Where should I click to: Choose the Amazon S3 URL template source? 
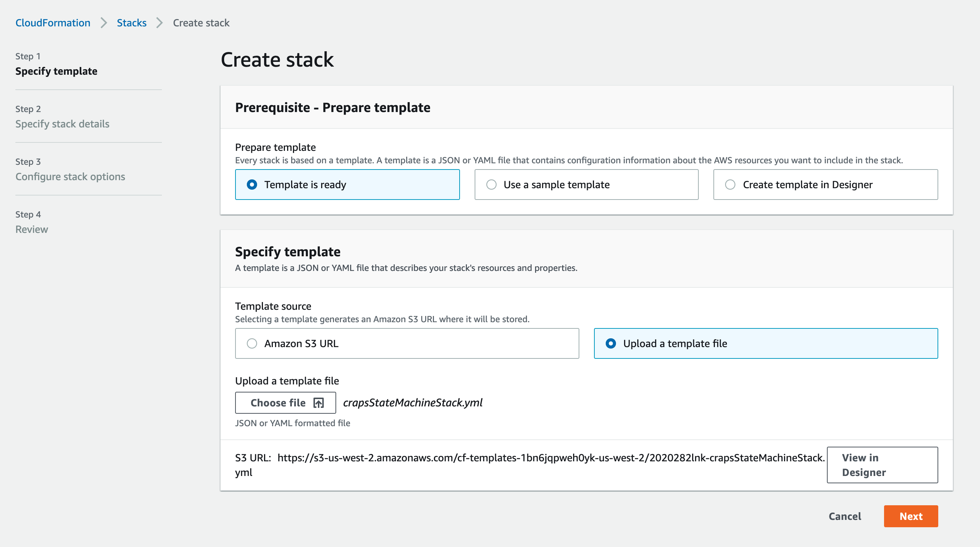tap(407, 343)
